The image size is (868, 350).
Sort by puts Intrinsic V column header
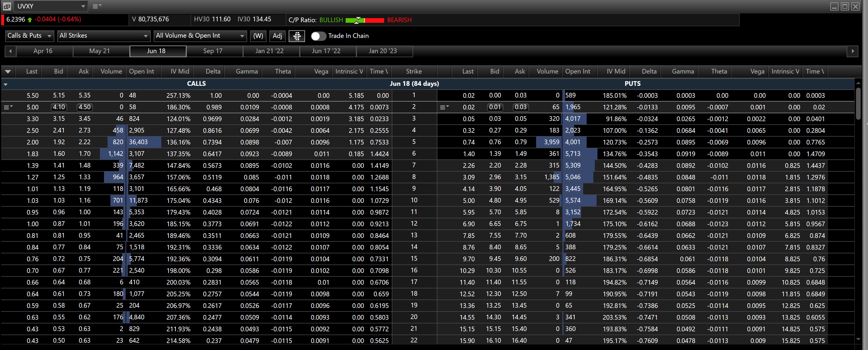(x=785, y=71)
